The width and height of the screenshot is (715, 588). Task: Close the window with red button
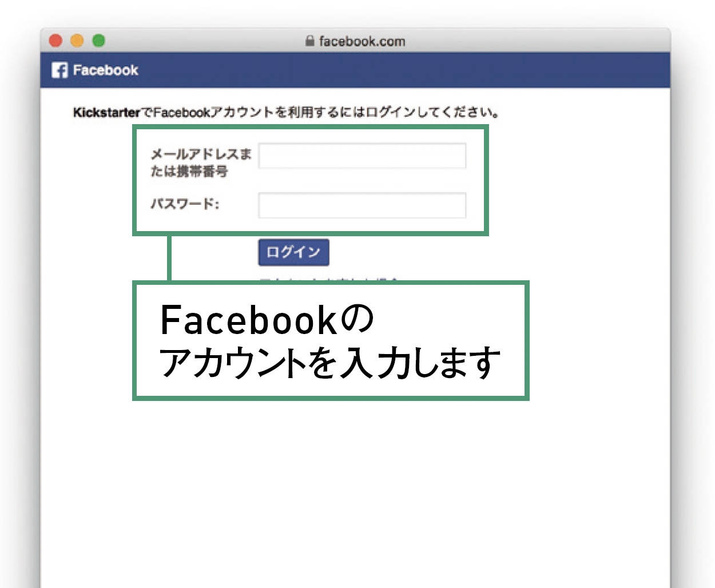coord(55,41)
